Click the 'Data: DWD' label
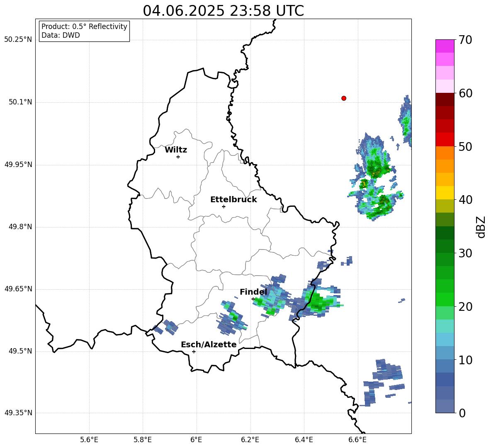 click(61, 35)
